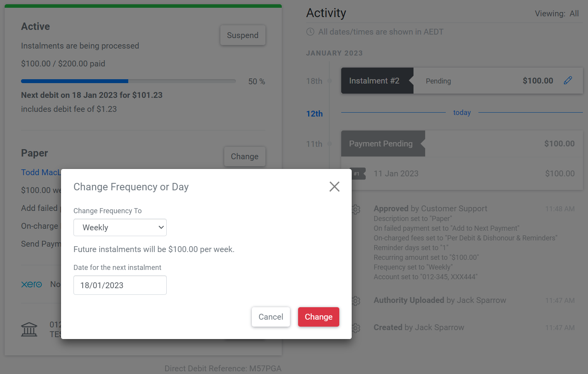Viewport: 588px width, 374px height.
Task: Open the Weekly frequency dropdown
Action: (x=120, y=228)
